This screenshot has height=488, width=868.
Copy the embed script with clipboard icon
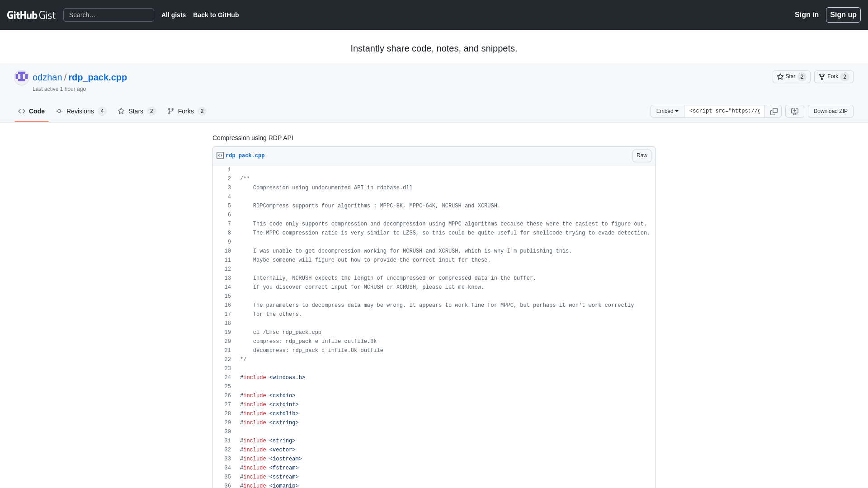tap(774, 111)
